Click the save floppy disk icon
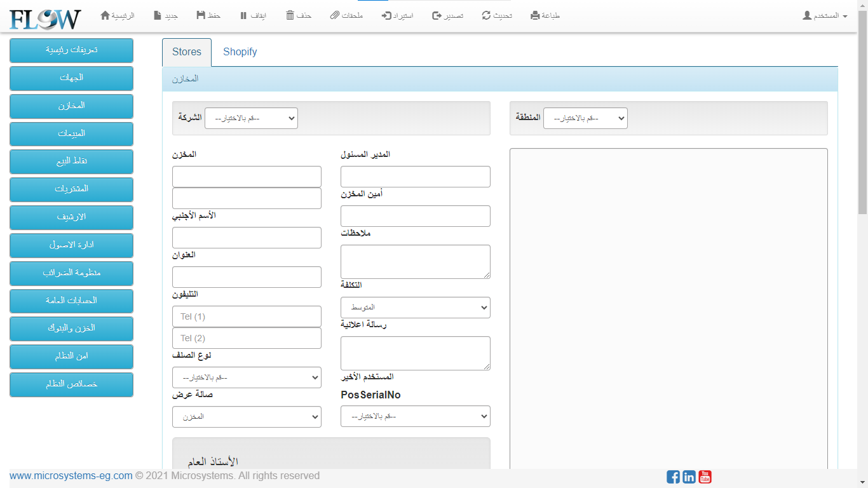This screenshot has height=488, width=868. pos(201,15)
